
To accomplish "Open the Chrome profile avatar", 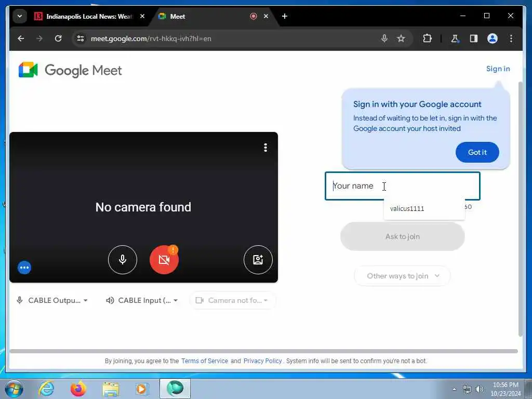I will point(493,38).
